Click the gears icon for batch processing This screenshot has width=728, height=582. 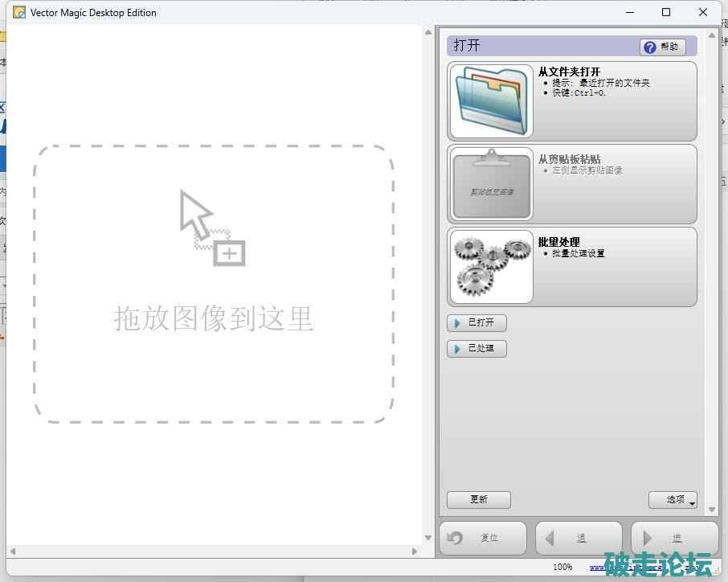click(491, 266)
